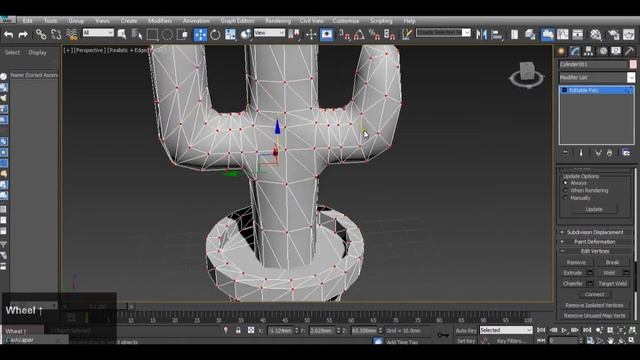Viewport: 640px width, 360px height.
Task: Click the Cylinder001 object name field
Action: click(x=593, y=64)
